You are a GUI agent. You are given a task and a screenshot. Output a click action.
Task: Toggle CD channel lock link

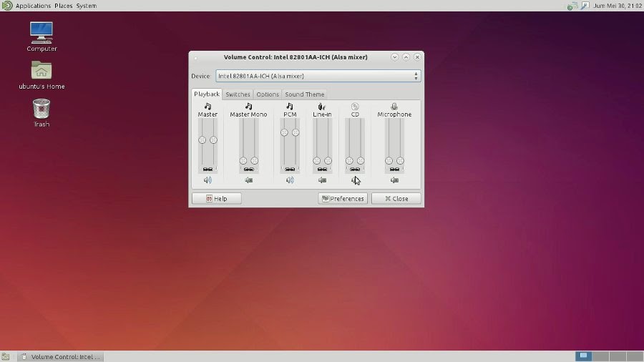355,169
